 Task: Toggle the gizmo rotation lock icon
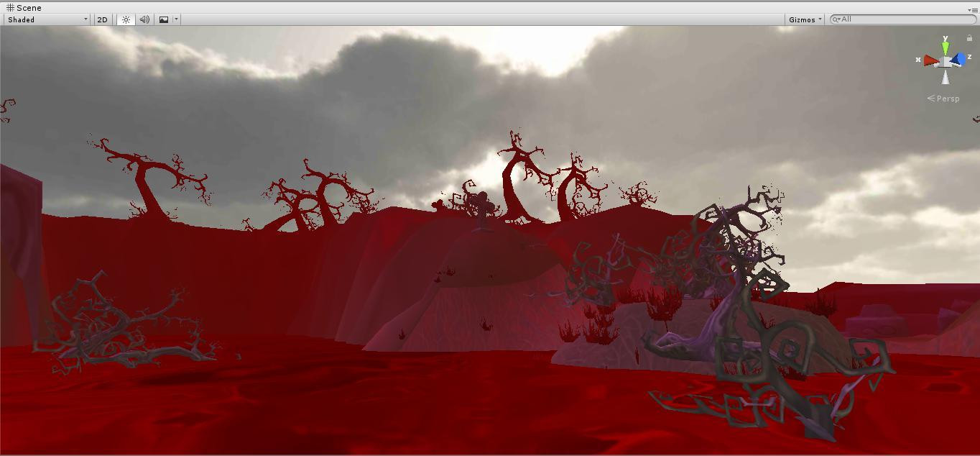tap(969, 38)
